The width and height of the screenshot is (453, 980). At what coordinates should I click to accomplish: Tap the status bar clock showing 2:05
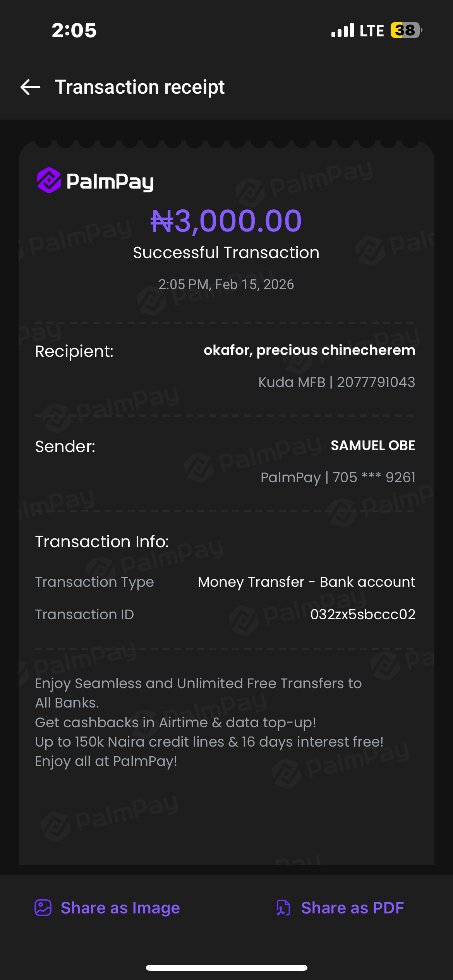point(74,30)
